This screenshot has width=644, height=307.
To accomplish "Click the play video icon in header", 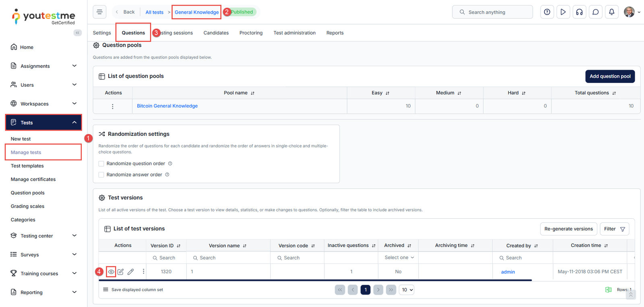I will point(563,12).
